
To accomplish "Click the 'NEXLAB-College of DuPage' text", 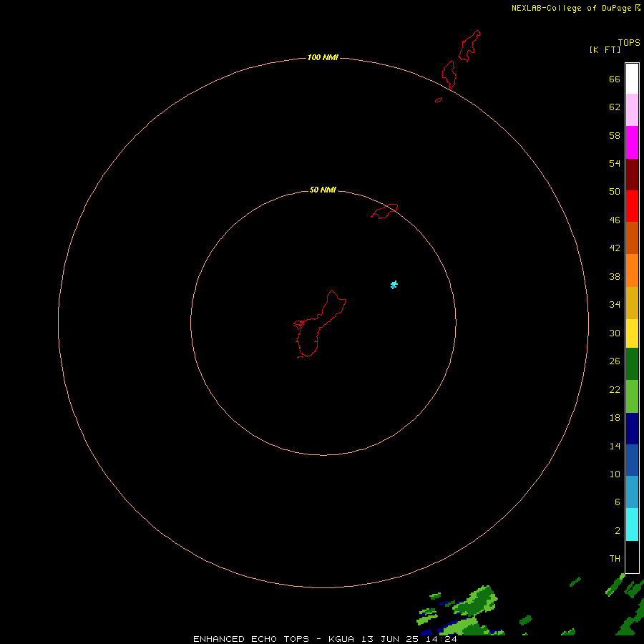I will [x=572, y=8].
